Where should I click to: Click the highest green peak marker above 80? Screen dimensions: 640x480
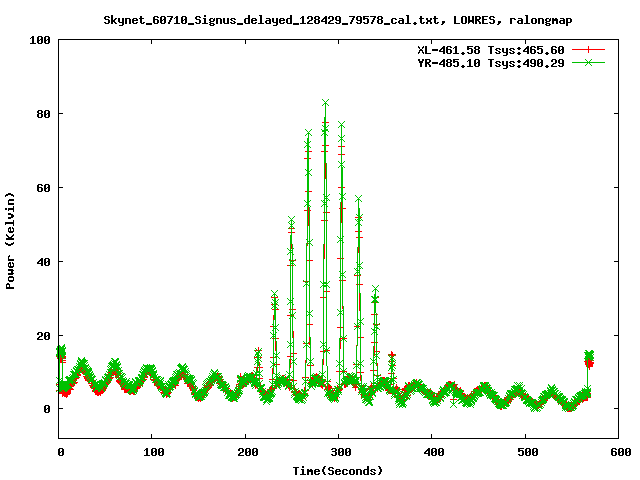325,102
